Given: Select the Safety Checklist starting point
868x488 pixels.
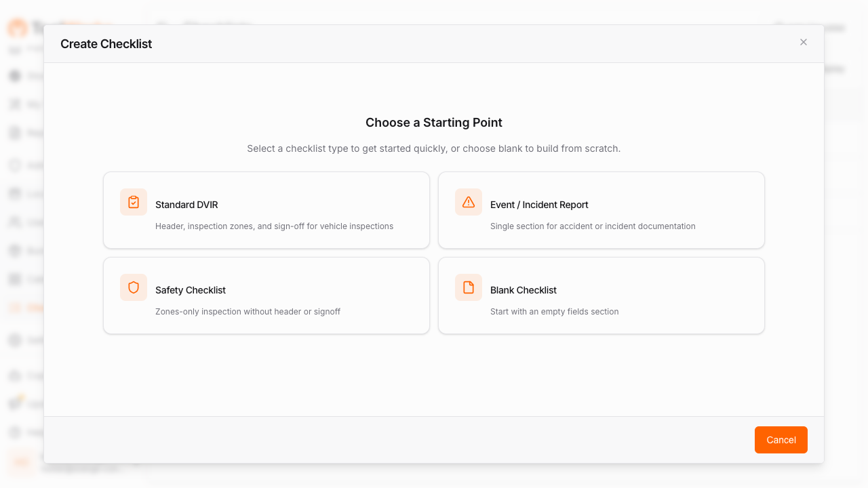Looking at the screenshot, I should tap(266, 295).
